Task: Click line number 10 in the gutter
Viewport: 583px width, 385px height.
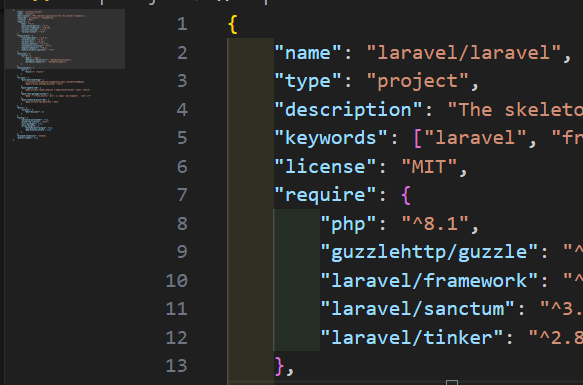Action: click(177, 280)
